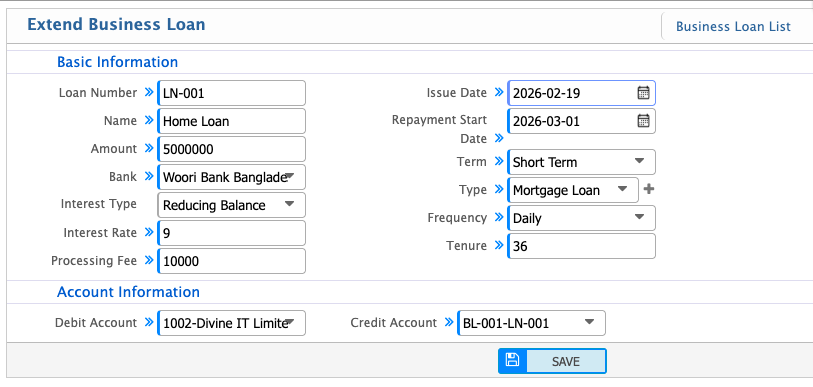
Task: Open the Repayment Start Date calendar icon
Action: click(x=643, y=121)
